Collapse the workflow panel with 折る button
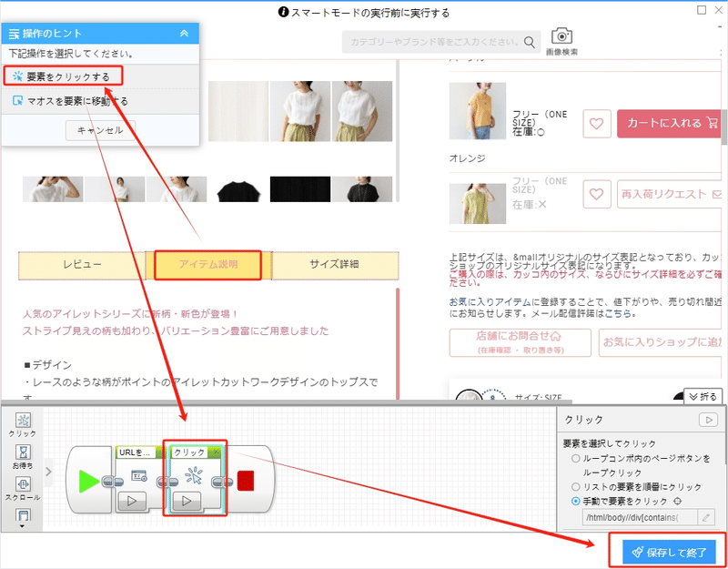728x569 pixels. pyautogui.click(x=703, y=397)
